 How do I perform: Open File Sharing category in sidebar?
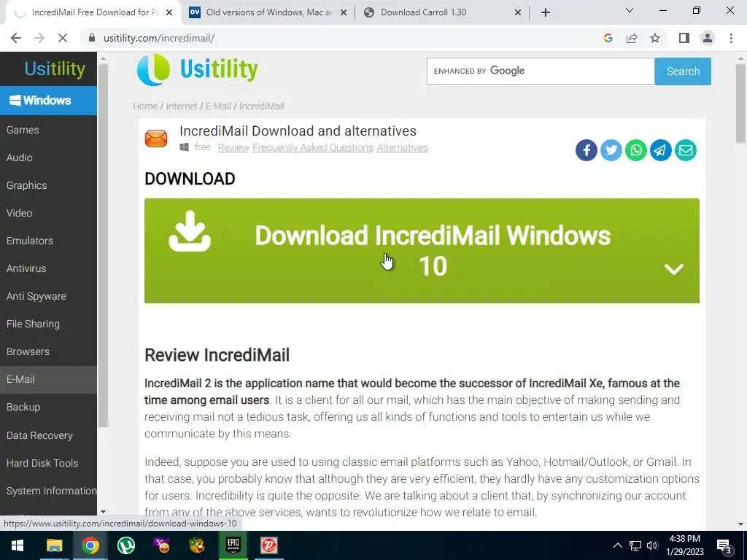tap(48, 324)
